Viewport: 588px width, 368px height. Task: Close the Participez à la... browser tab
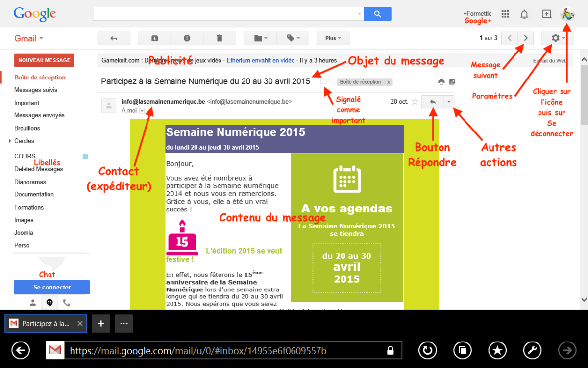point(81,324)
